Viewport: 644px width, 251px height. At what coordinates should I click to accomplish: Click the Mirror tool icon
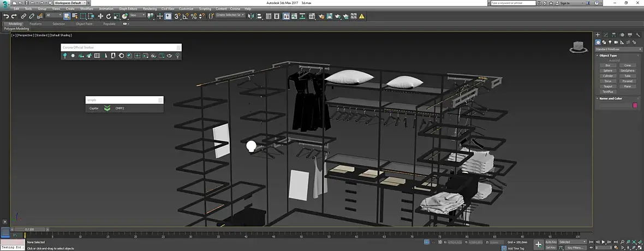pyautogui.click(x=251, y=16)
